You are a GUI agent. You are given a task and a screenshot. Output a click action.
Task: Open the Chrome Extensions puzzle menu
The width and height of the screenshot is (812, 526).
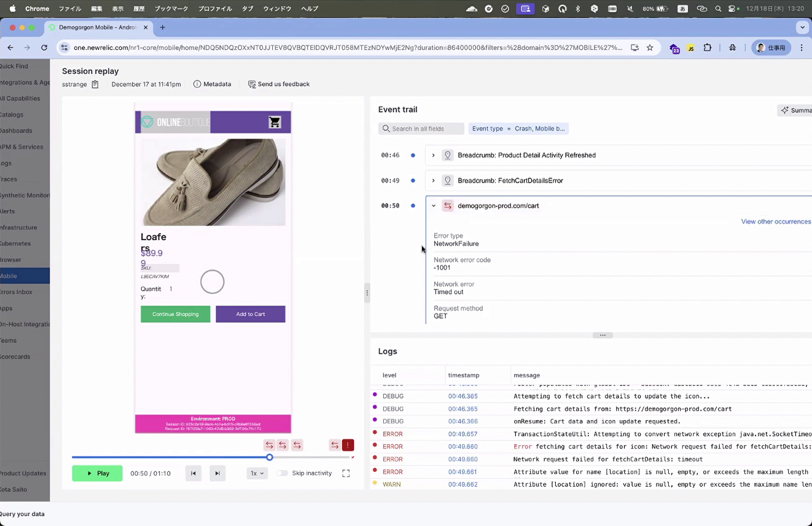[x=708, y=47]
